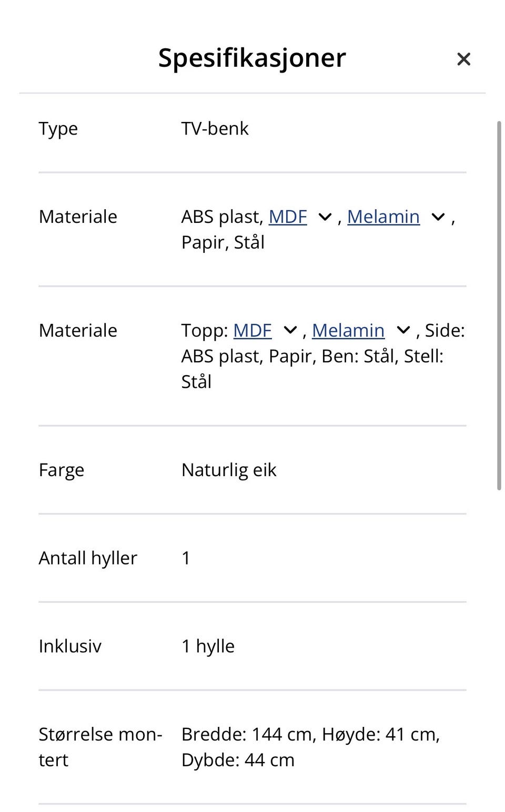Screen dimensions: 505x812
Task: Close the Spesifikasjoner dialog with the X
Action: click(463, 59)
